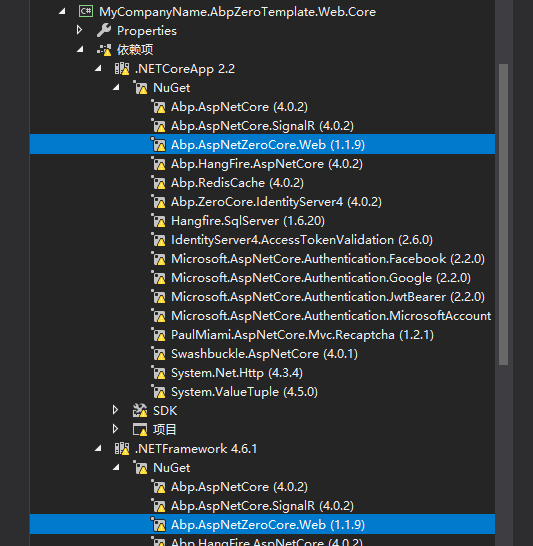533x546 pixels.
Task: Click the wrench icon beside Properties
Action: (x=104, y=31)
